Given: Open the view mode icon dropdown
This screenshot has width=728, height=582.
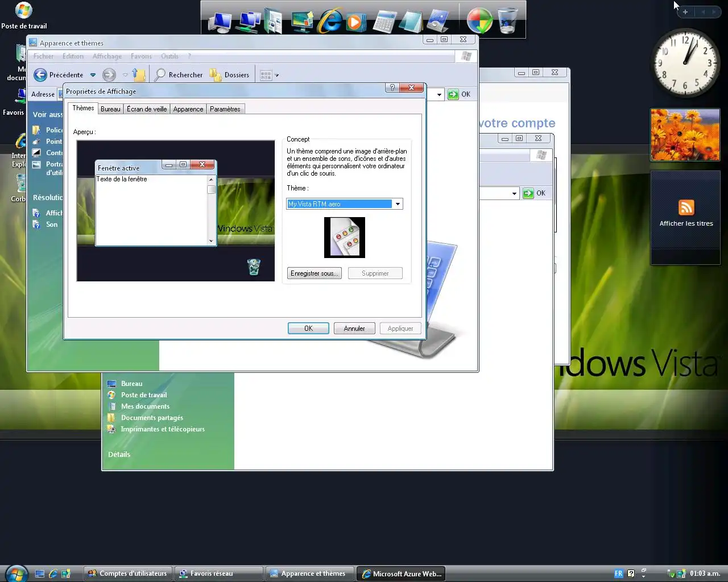Looking at the screenshot, I should pyautogui.click(x=269, y=75).
